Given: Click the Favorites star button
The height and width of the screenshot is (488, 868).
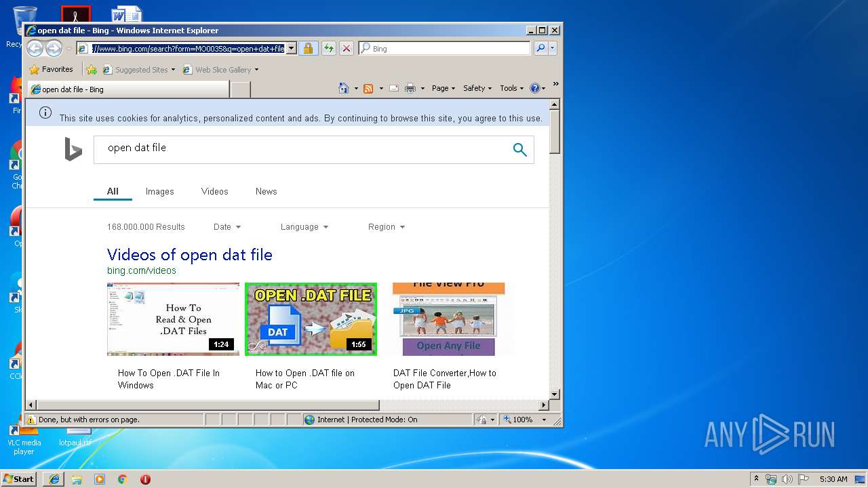Looking at the screenshot, I should pyautogui.click(x=52, y=69).
